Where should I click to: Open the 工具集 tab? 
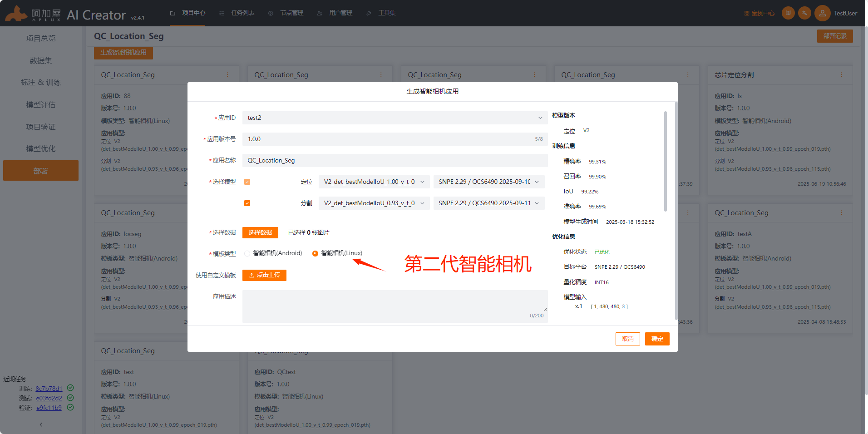pos(381,13)
